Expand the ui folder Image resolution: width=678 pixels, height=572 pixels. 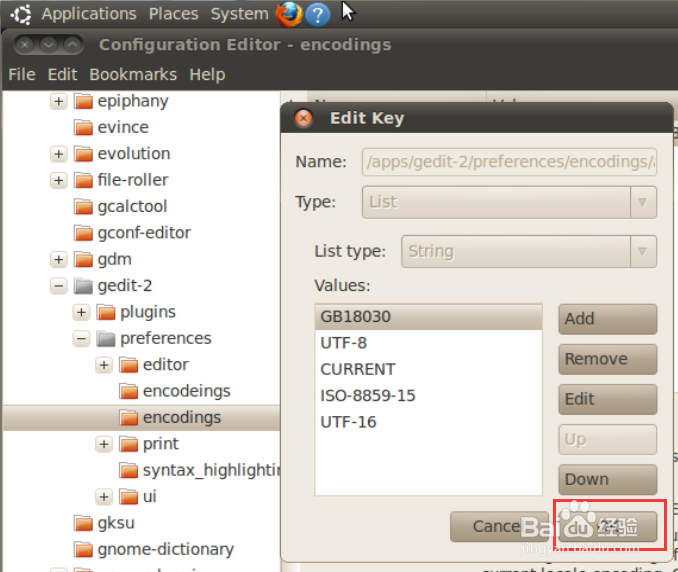104,497
